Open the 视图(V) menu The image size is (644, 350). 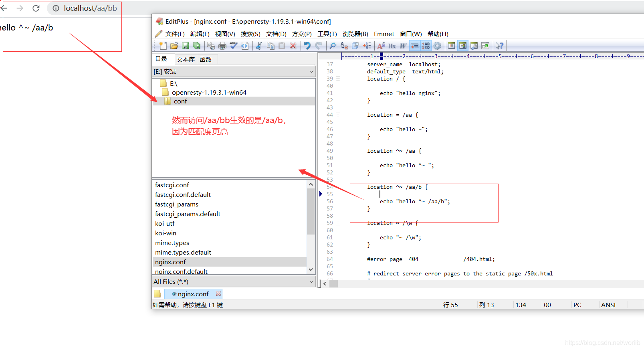pos(225,34)
